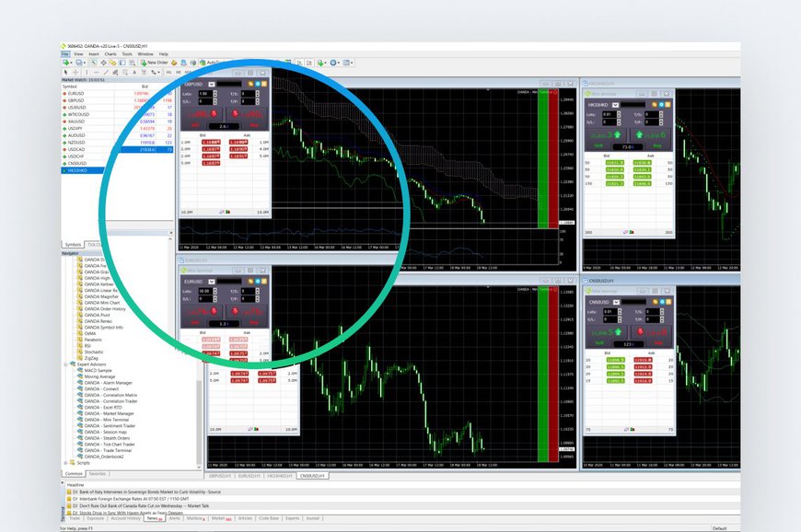Open the Tools menu

(x=127, y=54)
